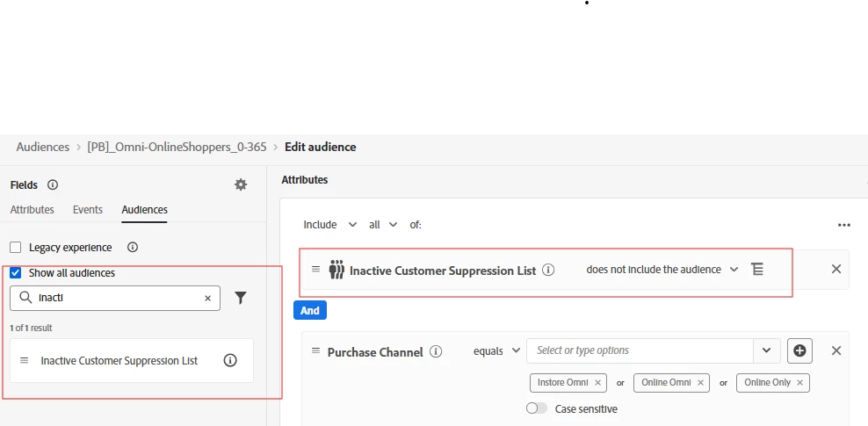Go to the Audiences breadcrumb
The image size is (868, 426).
pos(43,148)
